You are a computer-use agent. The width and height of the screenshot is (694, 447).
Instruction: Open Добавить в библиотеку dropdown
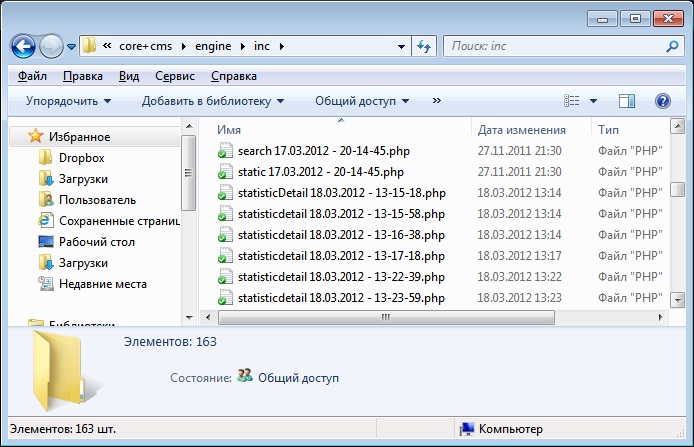(212, 101)
